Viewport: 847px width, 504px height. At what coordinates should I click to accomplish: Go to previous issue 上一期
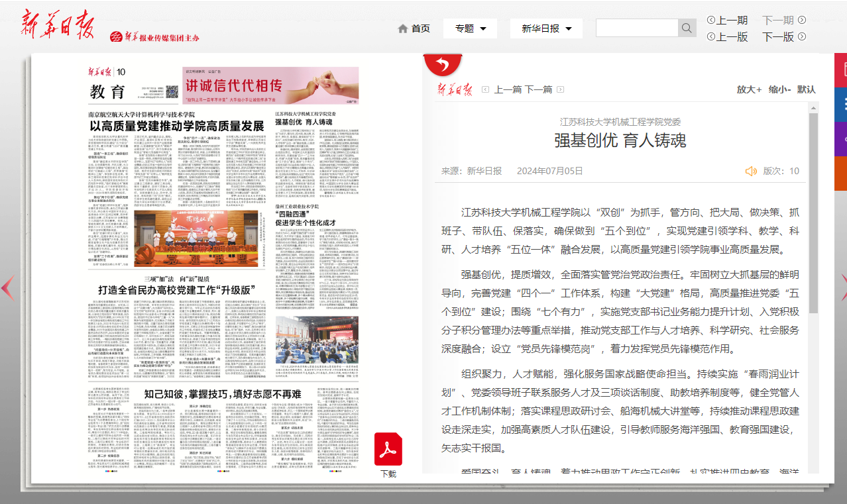tap(727, 21)
